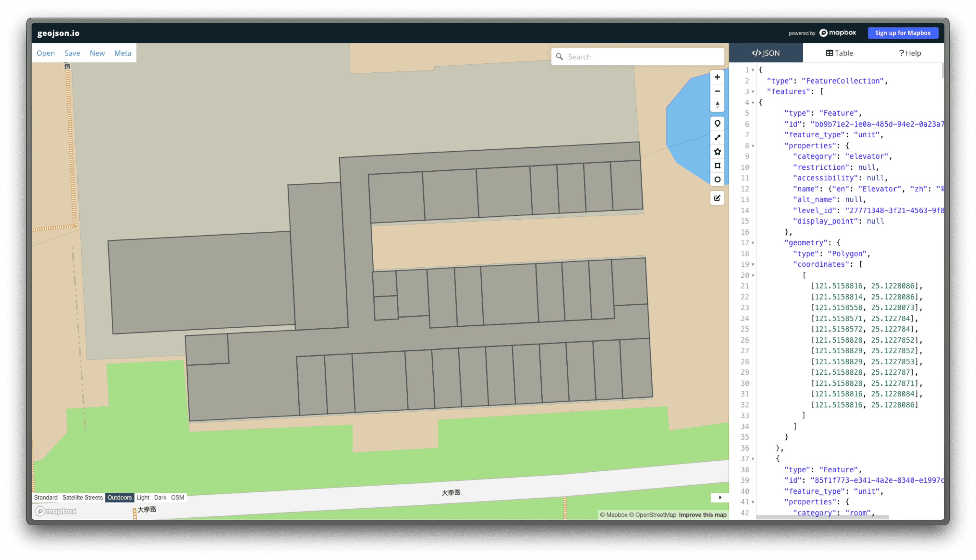This screenshot has height=560, width=976.
Task: Select the draw line tool
Action: [x=717, y=138]
